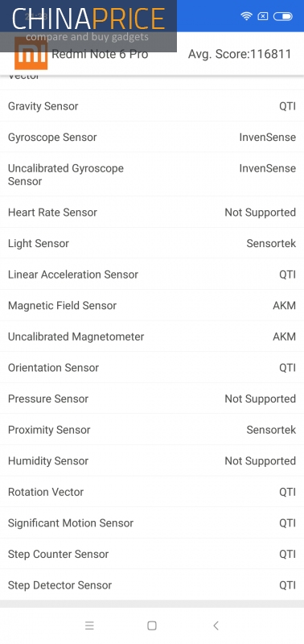
Task: Tap the Wi-Fi status bar icon
Action: 246,16
